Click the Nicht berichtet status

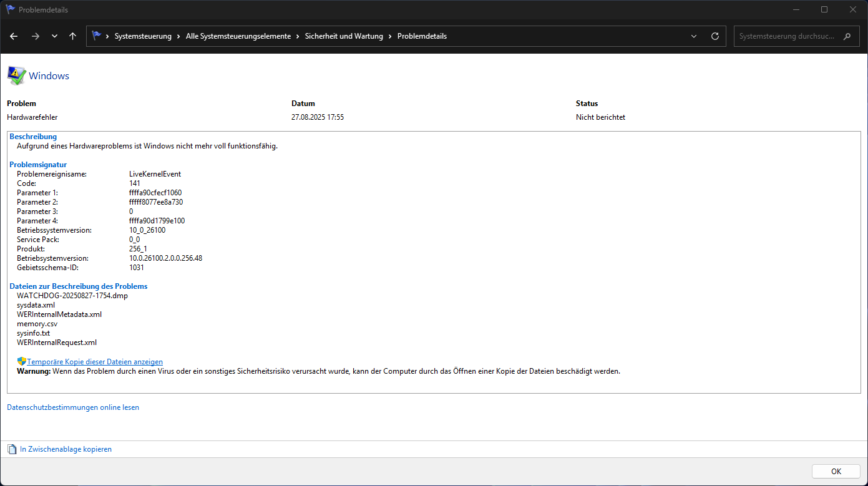600,117
